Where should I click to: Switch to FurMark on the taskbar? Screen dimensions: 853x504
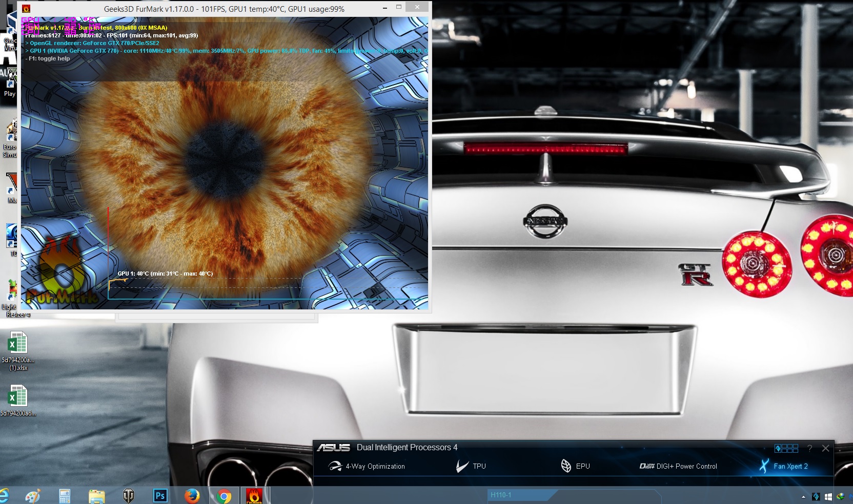pos(254,496)
